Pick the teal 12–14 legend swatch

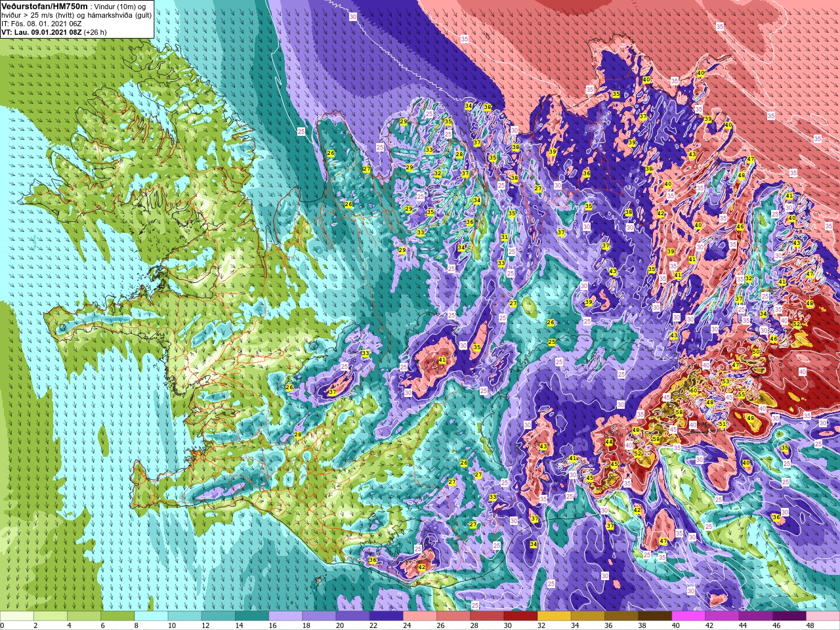tap(219, 616)
